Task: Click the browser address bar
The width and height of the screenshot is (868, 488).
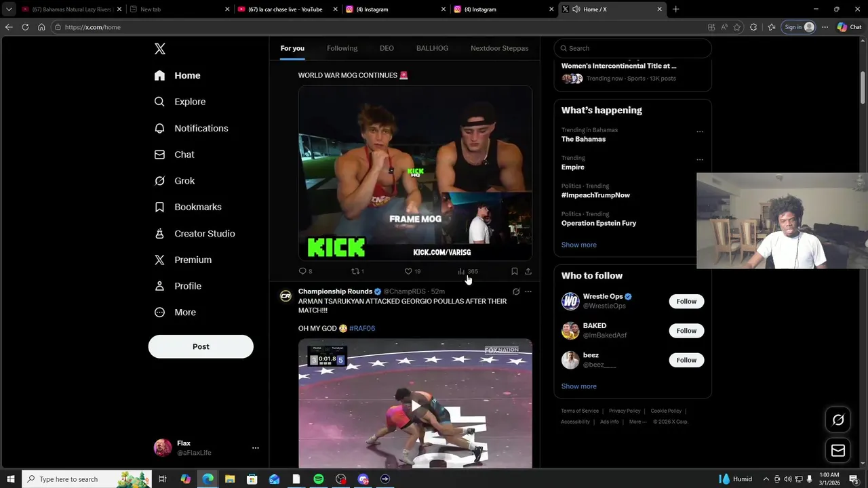Action: [x=380, y=27]
